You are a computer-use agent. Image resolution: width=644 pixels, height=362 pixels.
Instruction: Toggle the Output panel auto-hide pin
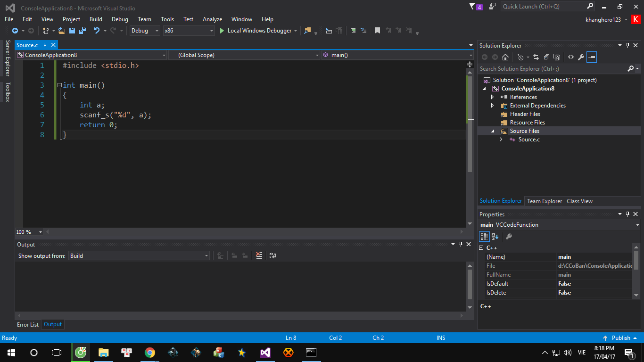[x=461, y=244]
